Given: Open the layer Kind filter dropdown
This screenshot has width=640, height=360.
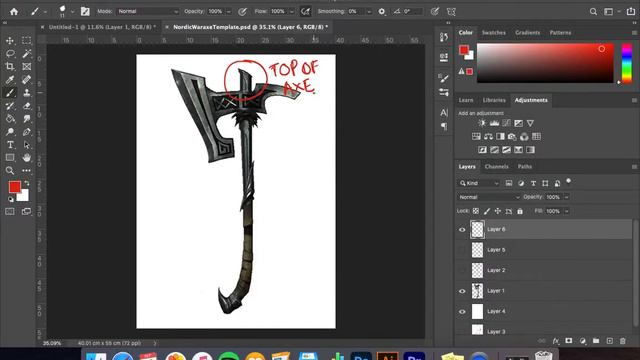Looking at the screenshot, I should point(479,183).
